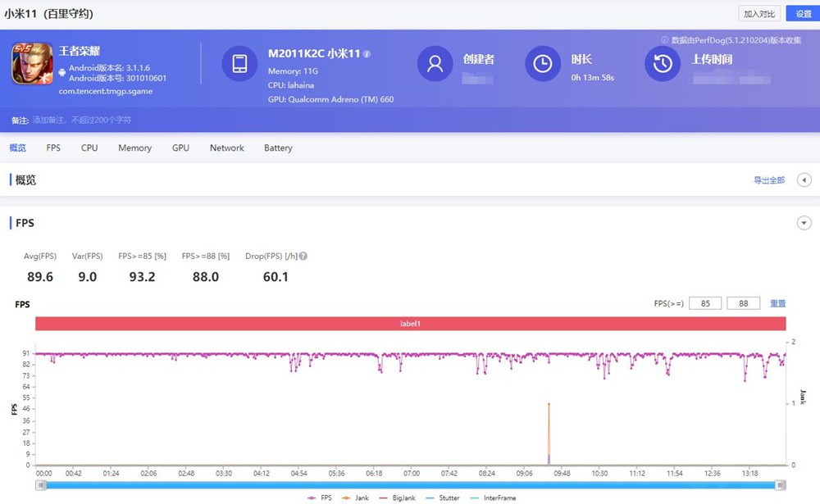Click the left handle of the time range slider

[x=41, y=485]
